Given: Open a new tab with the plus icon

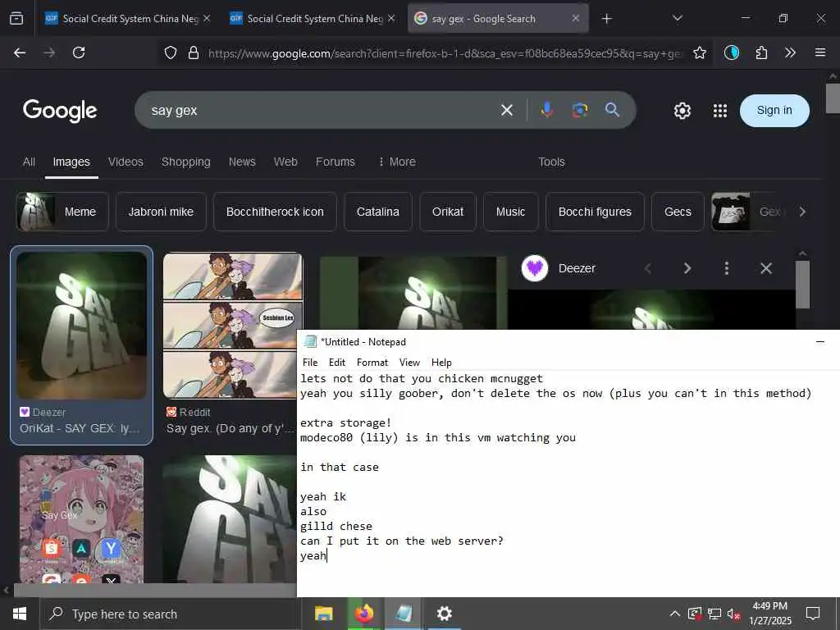Looking at the screenshot, I should pos(606,19).
